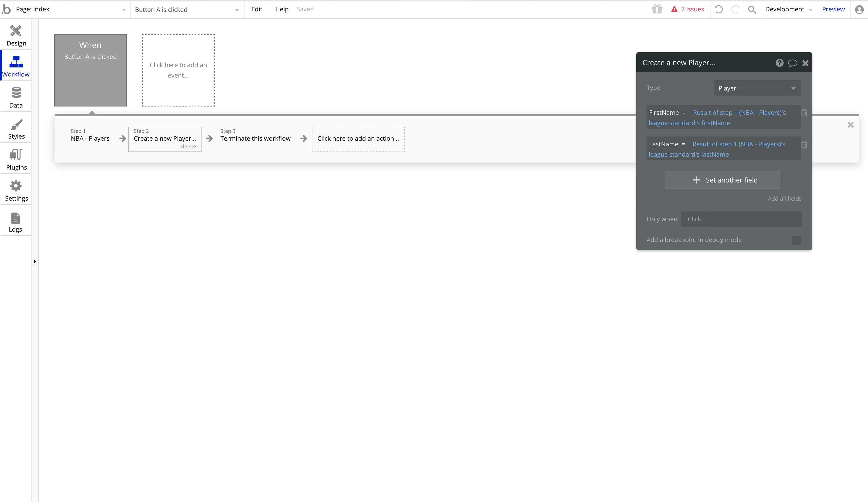Open the Data section icon

16,93
